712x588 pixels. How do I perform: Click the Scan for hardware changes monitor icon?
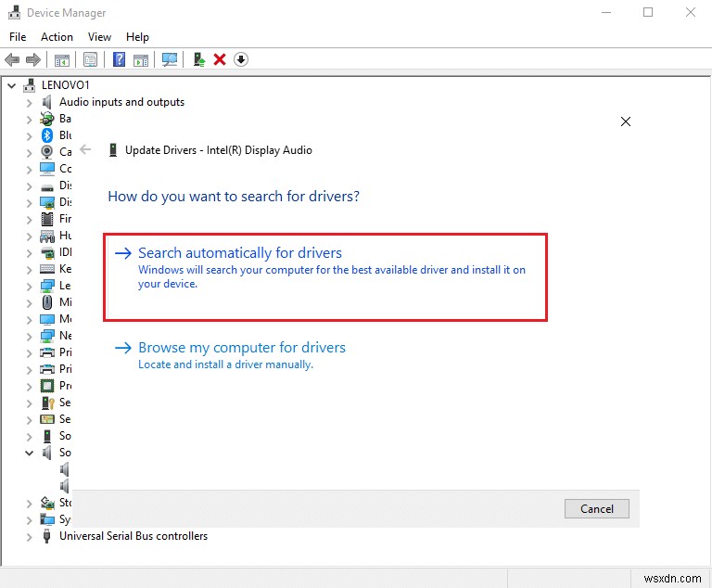pyautogui.click(x=170, y=59)
